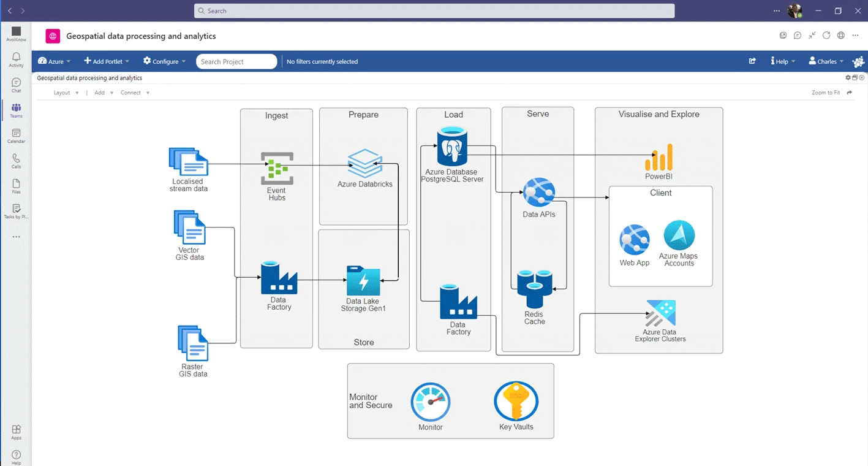Click the redo arrow next to Zoom to Fit
Viewport: 868px width, 466px height.
[850, 93]
